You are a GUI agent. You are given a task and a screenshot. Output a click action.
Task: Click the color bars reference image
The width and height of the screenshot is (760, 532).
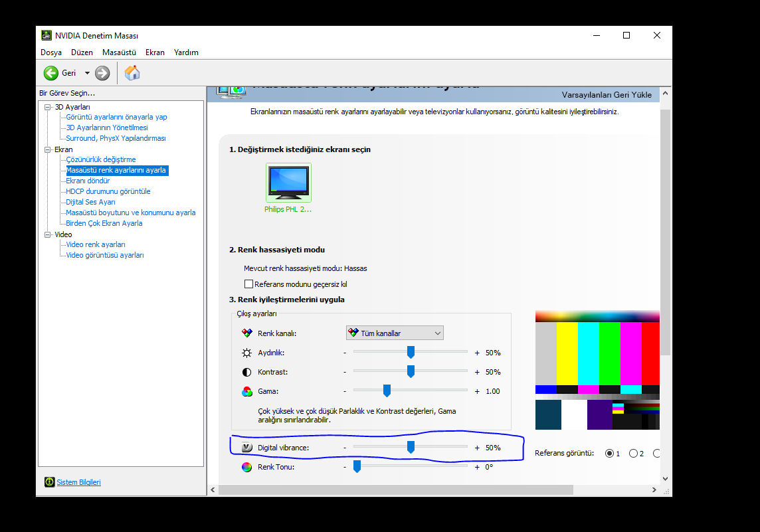pyautogui.click(x=597, y=370)
